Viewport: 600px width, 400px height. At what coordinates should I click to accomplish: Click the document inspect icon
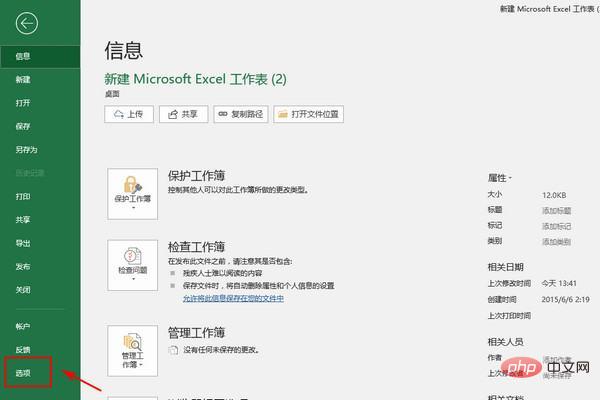point(132,256)
